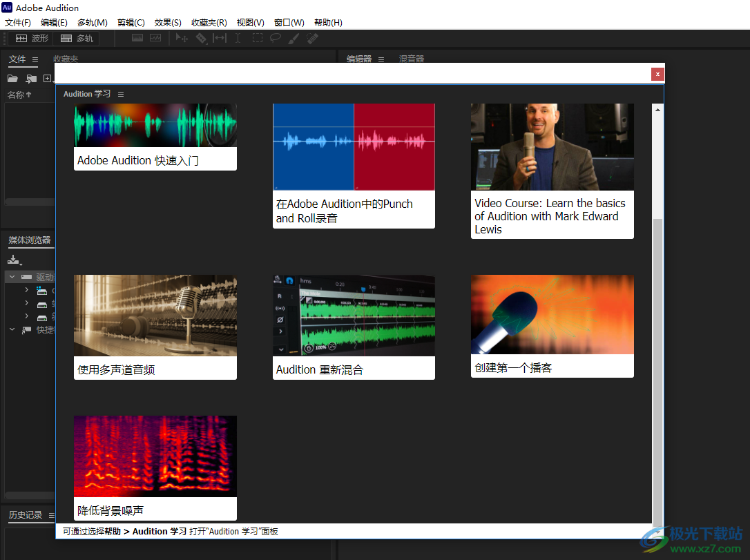Click the 多轨 button
This screenshot has width=750, height=560.
coord(76,38)
